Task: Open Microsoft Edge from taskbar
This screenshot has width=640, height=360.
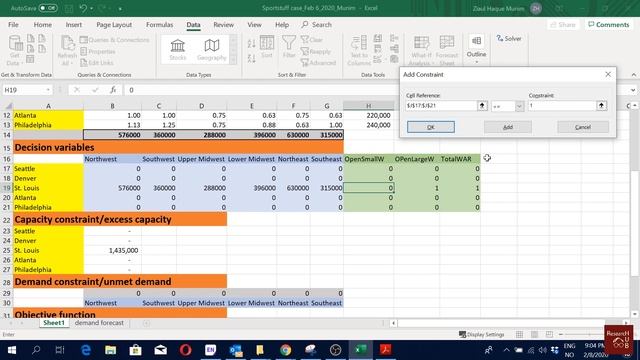Action: click(x=86, y=350)
